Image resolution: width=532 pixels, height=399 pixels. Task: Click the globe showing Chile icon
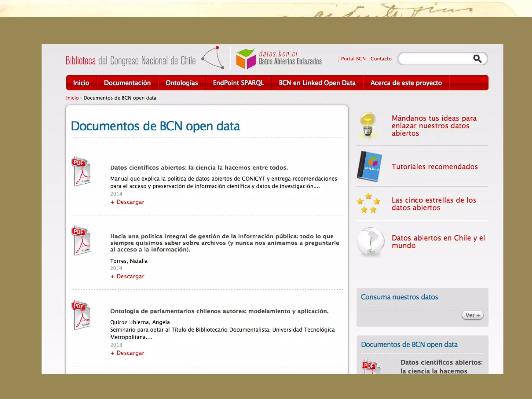coord(370,242)
